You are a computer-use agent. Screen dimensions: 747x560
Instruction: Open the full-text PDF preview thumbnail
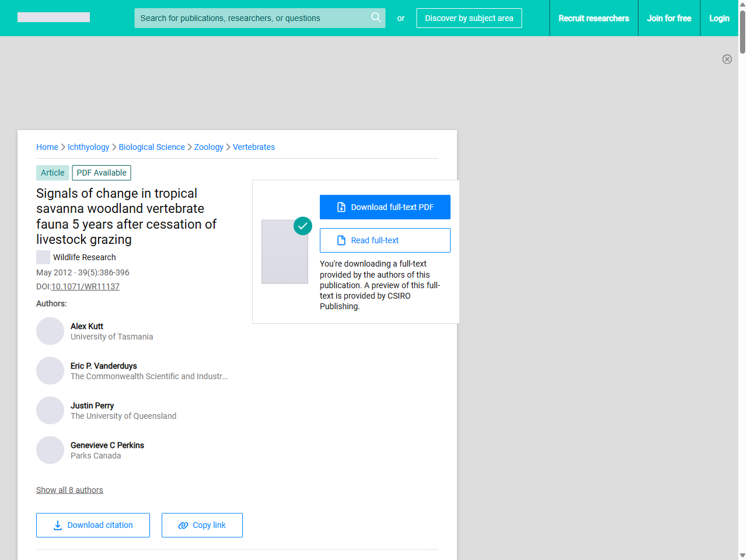pyautogui.click(x=285, y=252)
